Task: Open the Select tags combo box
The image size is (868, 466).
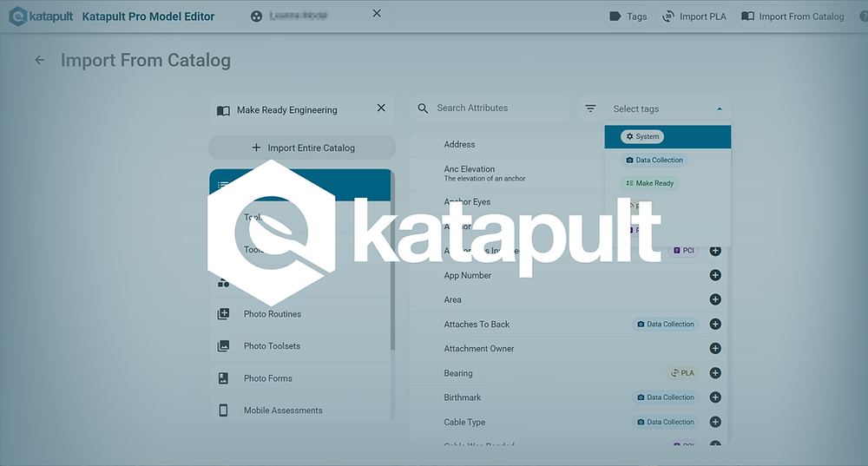Action: tap(654, 109)
